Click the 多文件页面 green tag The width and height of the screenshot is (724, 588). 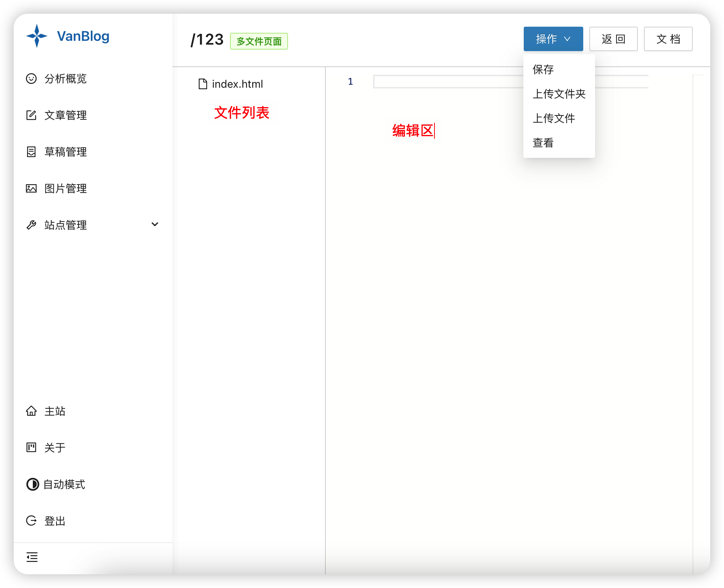click(259, 41)
